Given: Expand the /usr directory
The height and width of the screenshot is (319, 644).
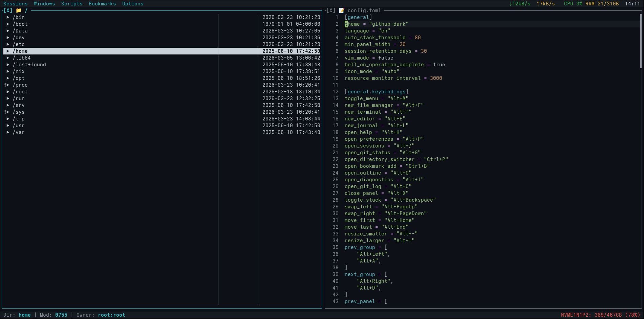Looking at the screenshot, I should [8, 126].
